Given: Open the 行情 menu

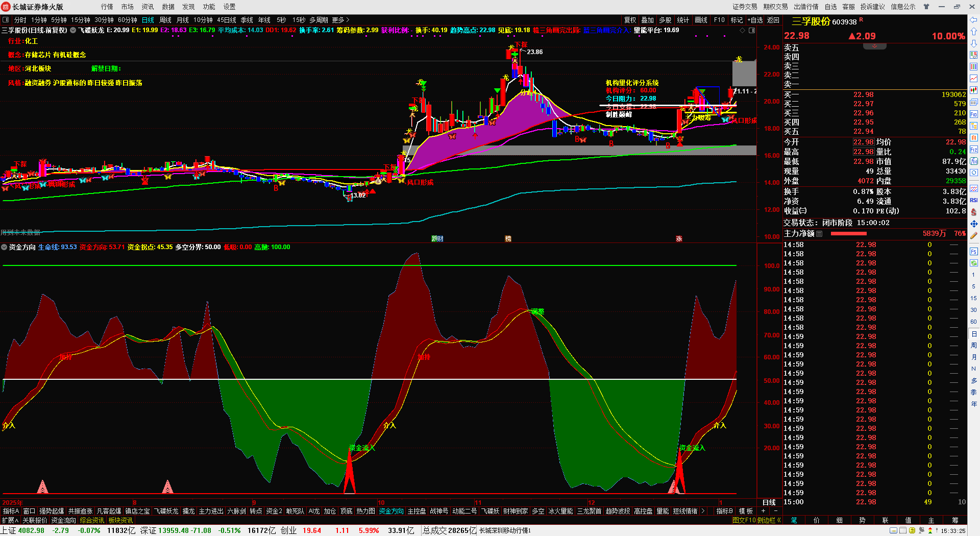Looking at the screenshot, I should (107, 7).
